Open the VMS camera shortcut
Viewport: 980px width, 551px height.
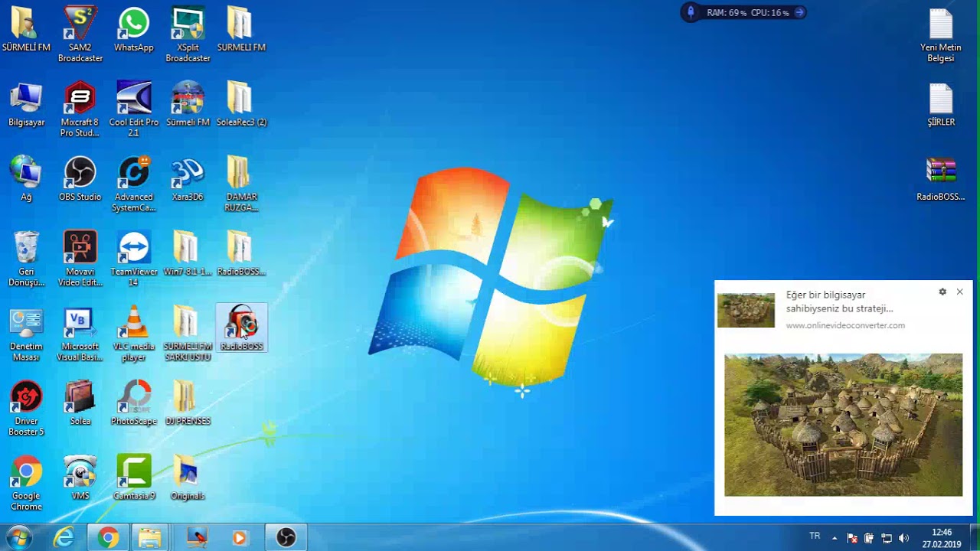pos(80,478)
